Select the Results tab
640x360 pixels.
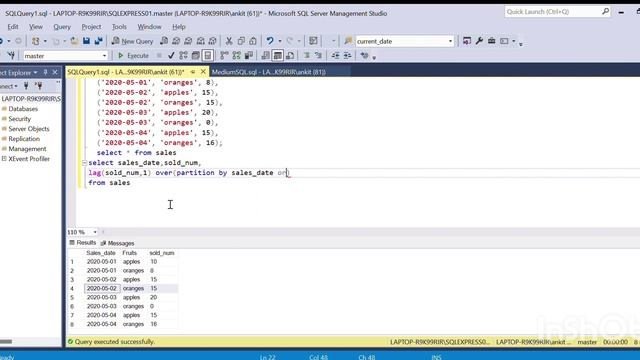pyautogui.click(x=82, y=243)
